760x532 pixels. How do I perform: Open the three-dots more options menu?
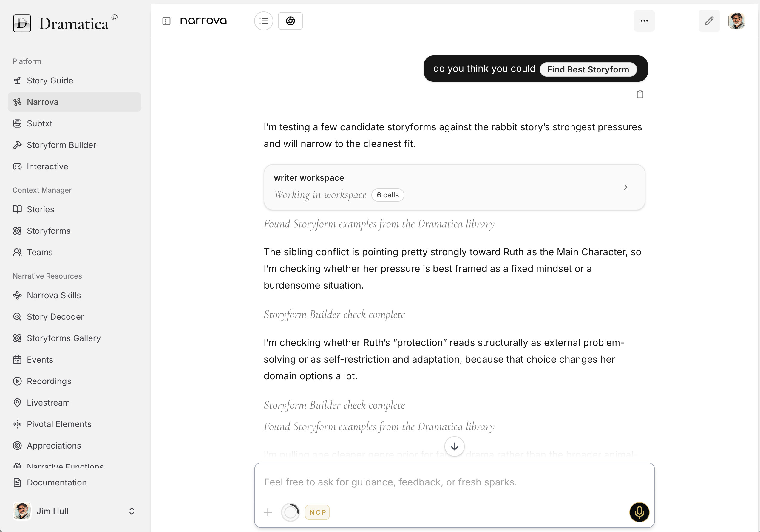coord(644,21)
